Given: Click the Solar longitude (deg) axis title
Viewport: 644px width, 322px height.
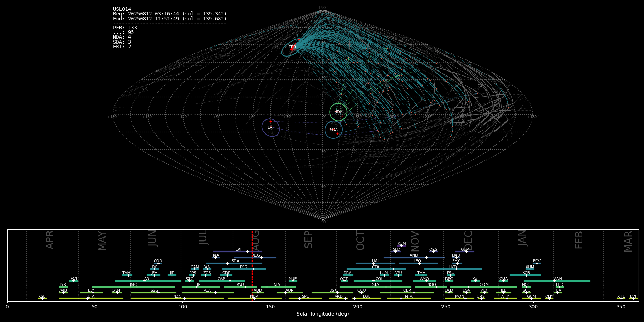Looking at the screenshot, I should click(x=323, y=314).
